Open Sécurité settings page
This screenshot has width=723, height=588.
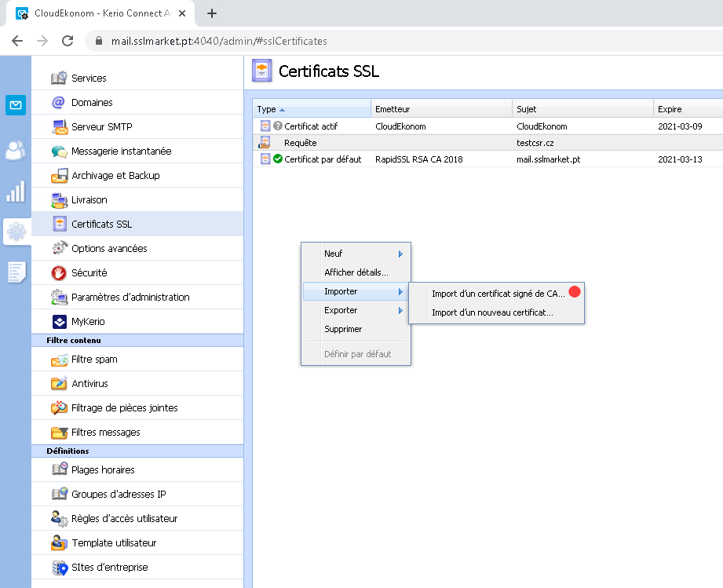click(x=137, y=273)
